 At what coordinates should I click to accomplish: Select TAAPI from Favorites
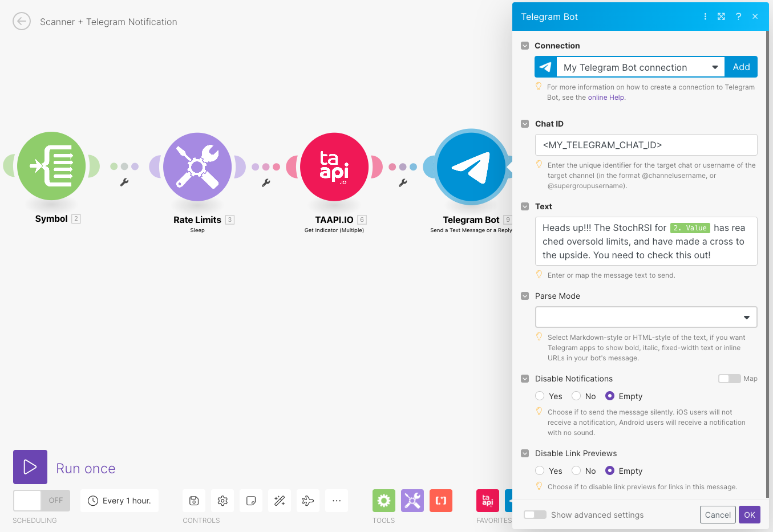[x=487, y=500]
